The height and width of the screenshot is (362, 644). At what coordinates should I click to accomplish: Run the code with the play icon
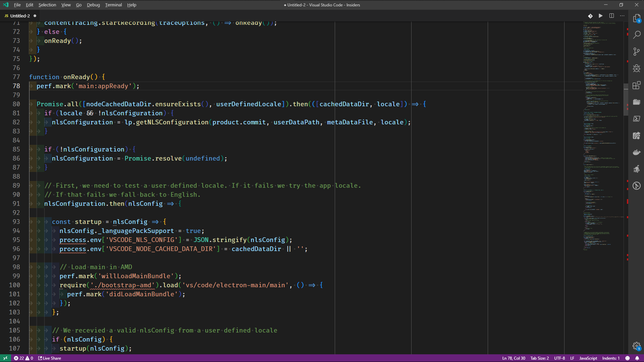click(601, 16)
